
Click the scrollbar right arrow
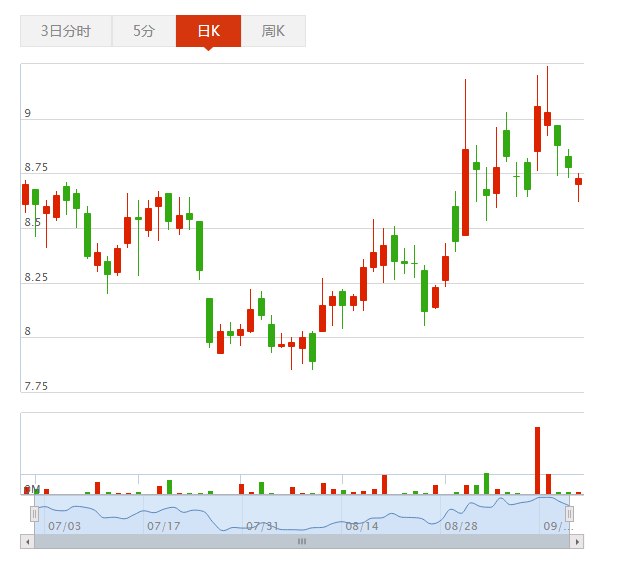point(576,541)
